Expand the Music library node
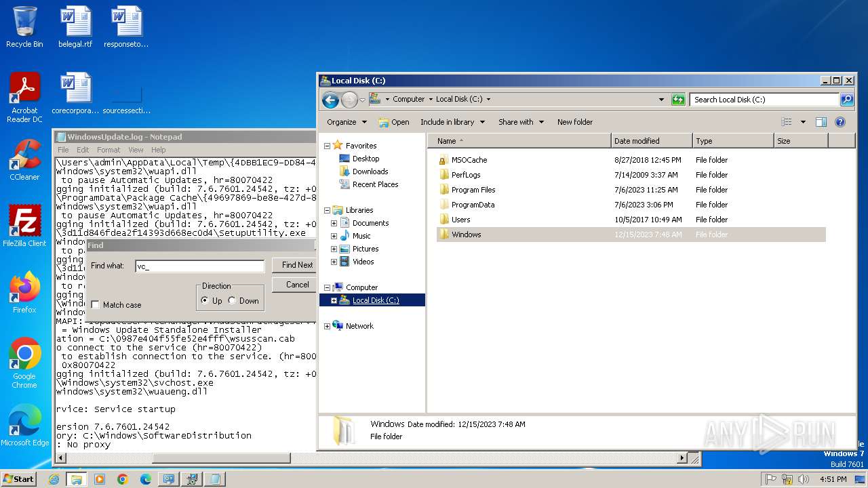 (334, 236)
